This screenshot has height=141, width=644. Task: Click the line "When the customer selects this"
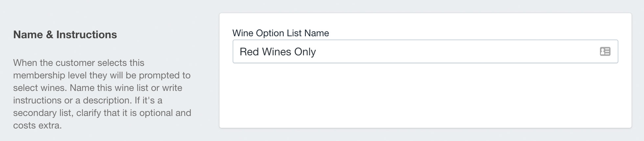click(x=79, y=63)
